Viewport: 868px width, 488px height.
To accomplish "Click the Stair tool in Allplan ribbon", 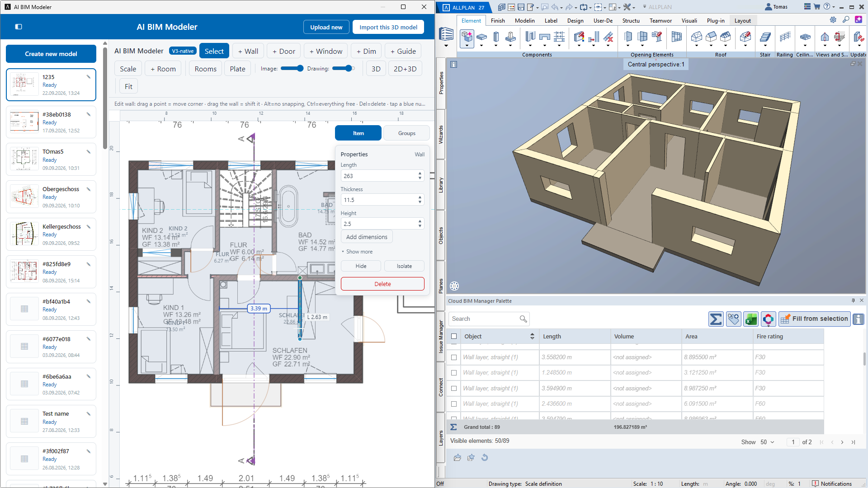I will [x=765, y=37].
